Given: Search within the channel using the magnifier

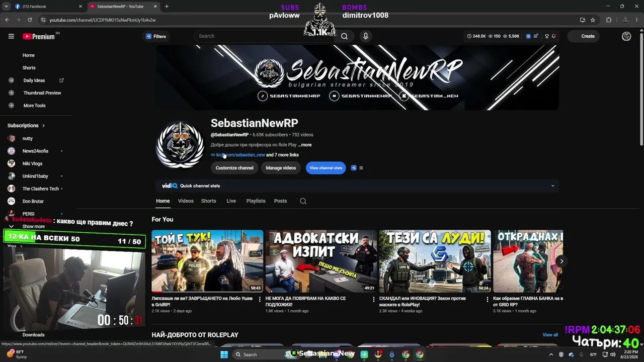Looking at the screenshot, I should click(x=303, y=201).
